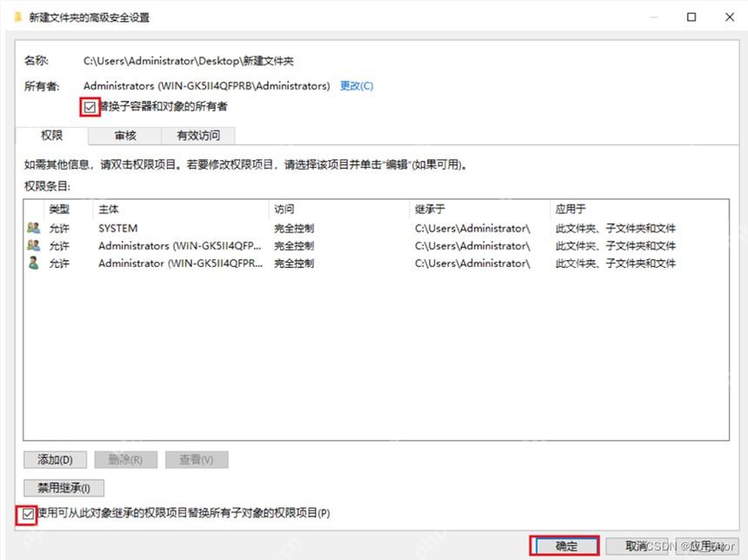
Task: Confirm with the 确定 button
Action: pyautogui.click(x=565, y=546)
